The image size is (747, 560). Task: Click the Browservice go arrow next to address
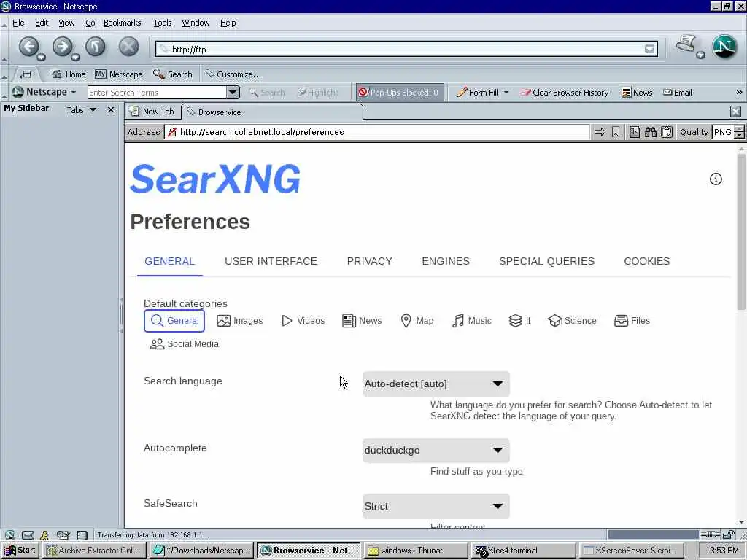click(x=600, y=132)
